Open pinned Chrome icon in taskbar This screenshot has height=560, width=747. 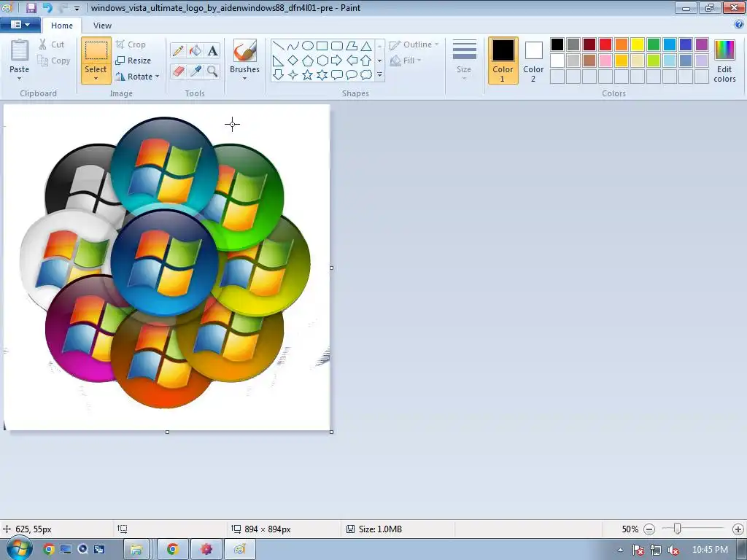click(48, 549)
